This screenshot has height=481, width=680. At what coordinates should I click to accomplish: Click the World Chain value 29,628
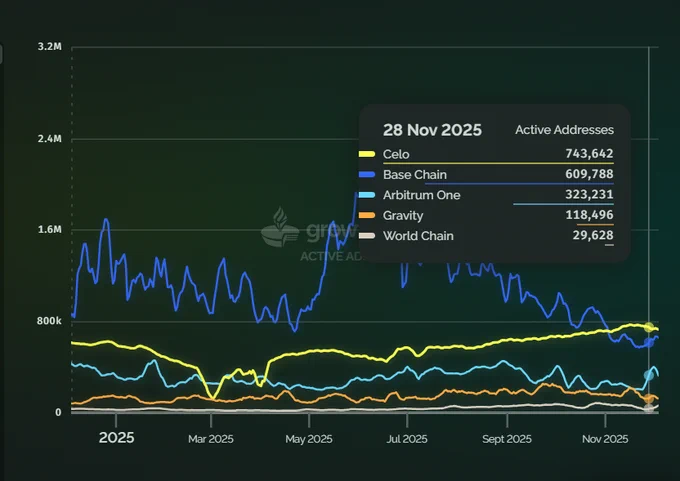click(x=593, y=235)
